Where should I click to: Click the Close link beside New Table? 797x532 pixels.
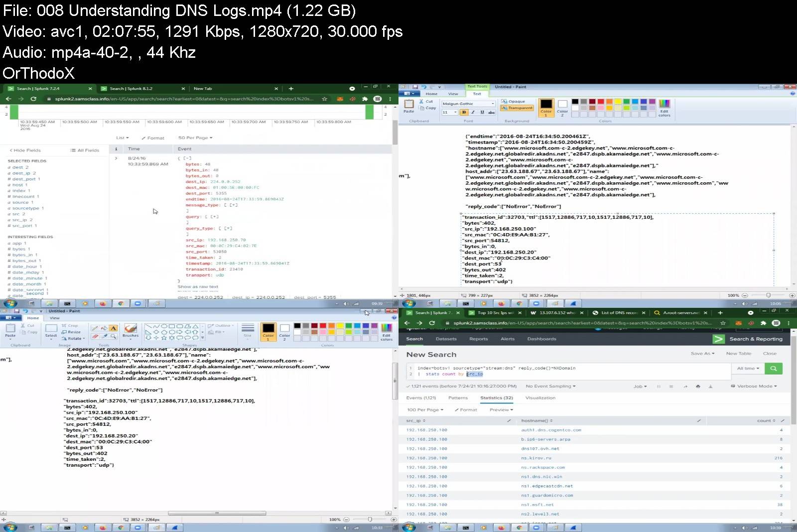click(x=770, y=353)
